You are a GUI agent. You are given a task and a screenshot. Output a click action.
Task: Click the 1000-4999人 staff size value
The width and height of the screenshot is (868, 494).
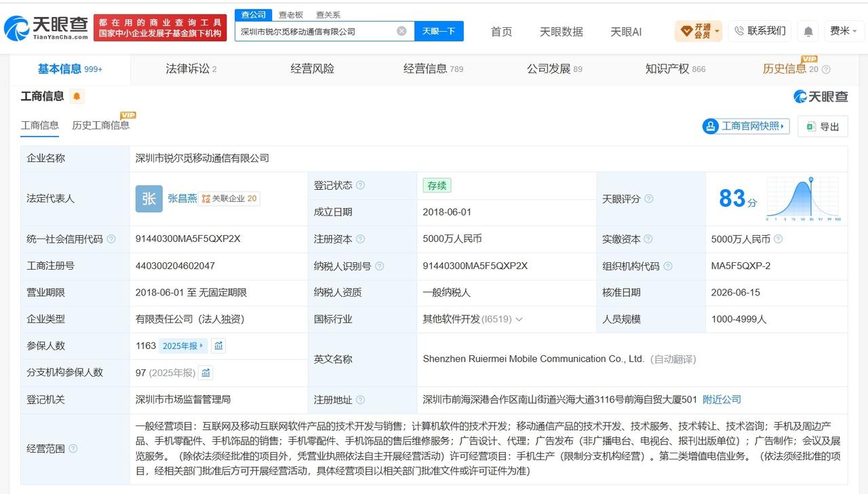pos(738,319)
